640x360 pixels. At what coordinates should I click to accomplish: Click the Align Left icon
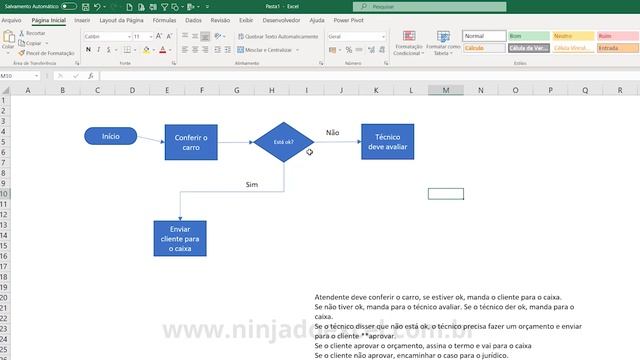pyautogui.click(x=185, y=50)
